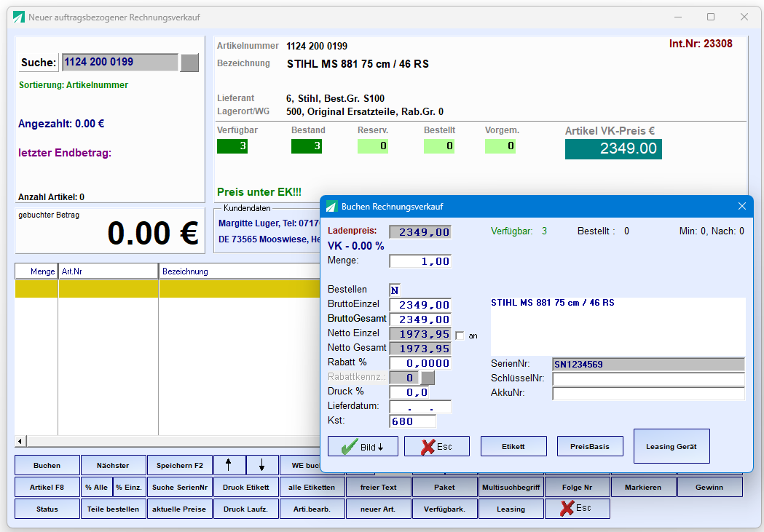Click the Druck Laufz. button
Image resolution: width=764 pixels, height=532 pixels.
pyautogui.click(x=246, y=509)
